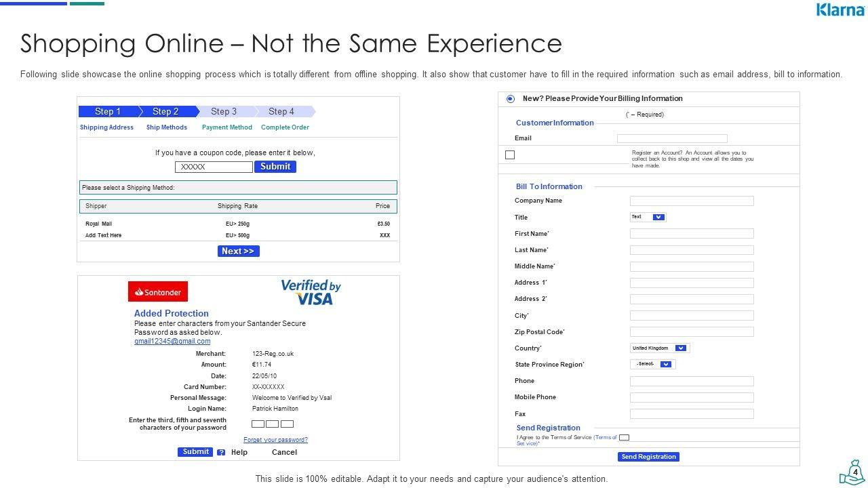Click the Please select a Shipping Method bar
Viewport: 868px width, 488px height.
click(238, 188)
